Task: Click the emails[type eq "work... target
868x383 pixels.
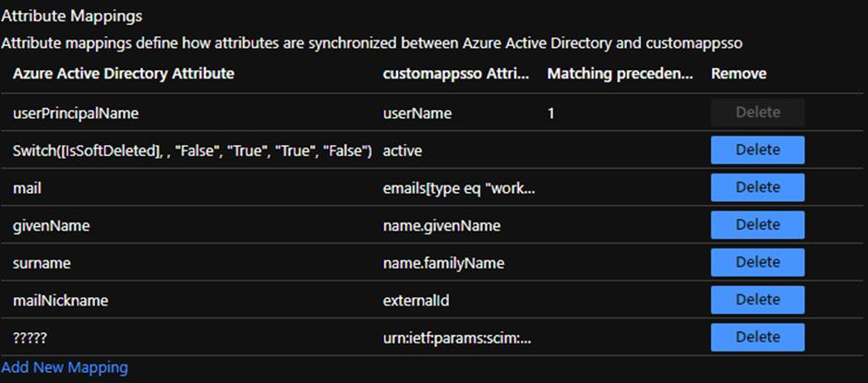Action: (x=459, y=188)
